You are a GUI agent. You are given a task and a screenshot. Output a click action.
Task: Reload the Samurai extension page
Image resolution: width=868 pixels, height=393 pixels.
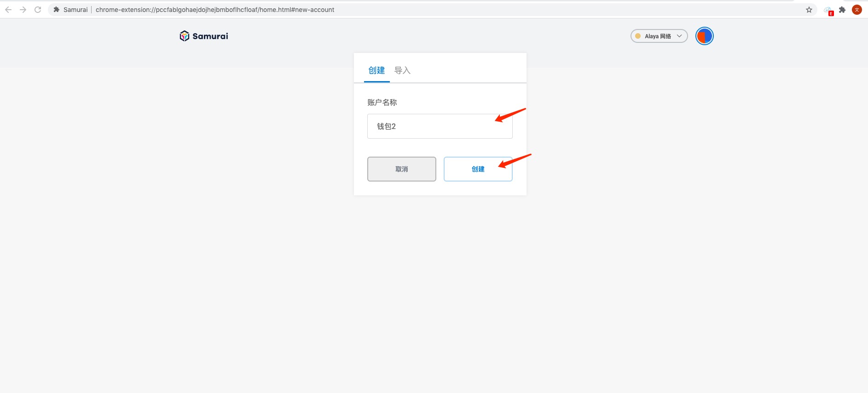38,10
